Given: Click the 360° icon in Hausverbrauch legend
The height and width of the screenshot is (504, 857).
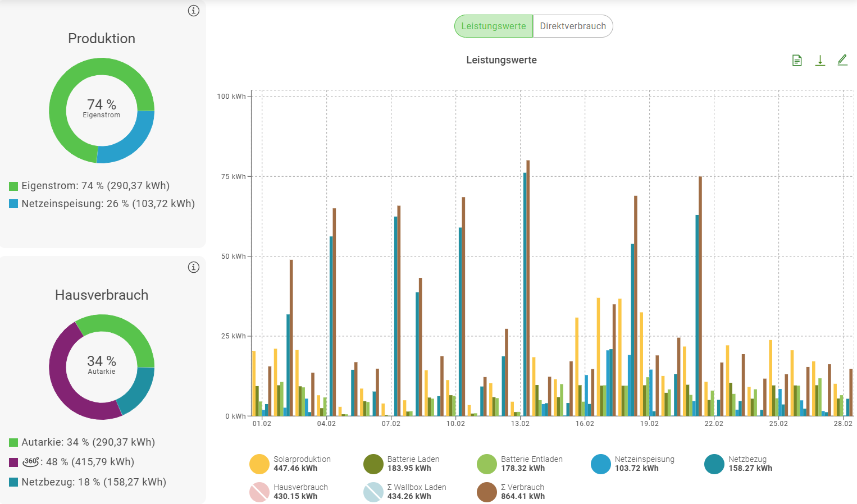Looking at the screenshot, I should (x=31, y=462).
